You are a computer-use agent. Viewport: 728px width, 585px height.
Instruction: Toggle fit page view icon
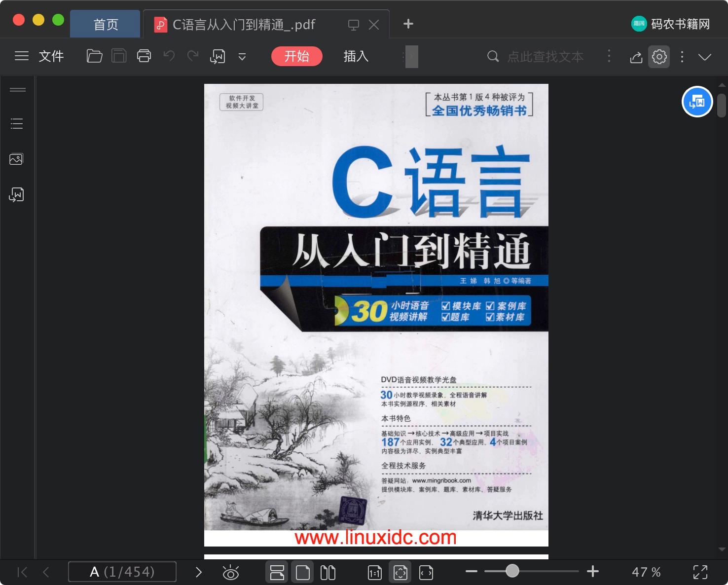pyautogui.click(x=400, y=572)
